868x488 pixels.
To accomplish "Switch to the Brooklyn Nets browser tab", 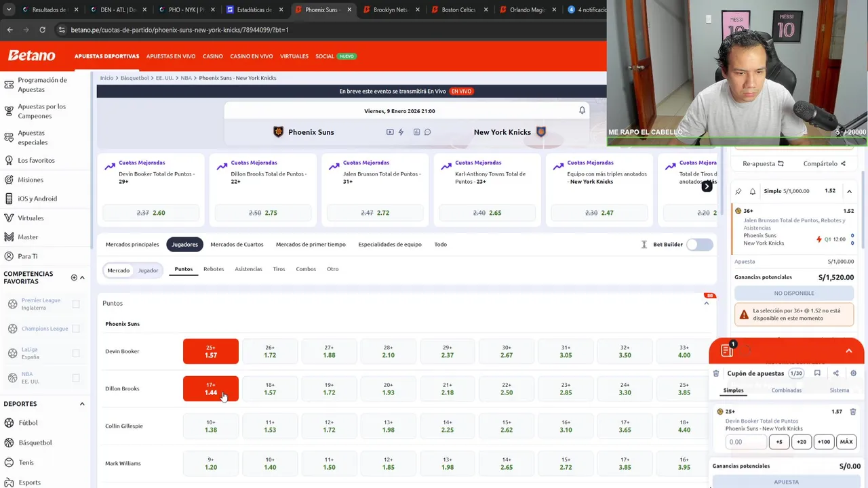I will click(x=391, y=9).
